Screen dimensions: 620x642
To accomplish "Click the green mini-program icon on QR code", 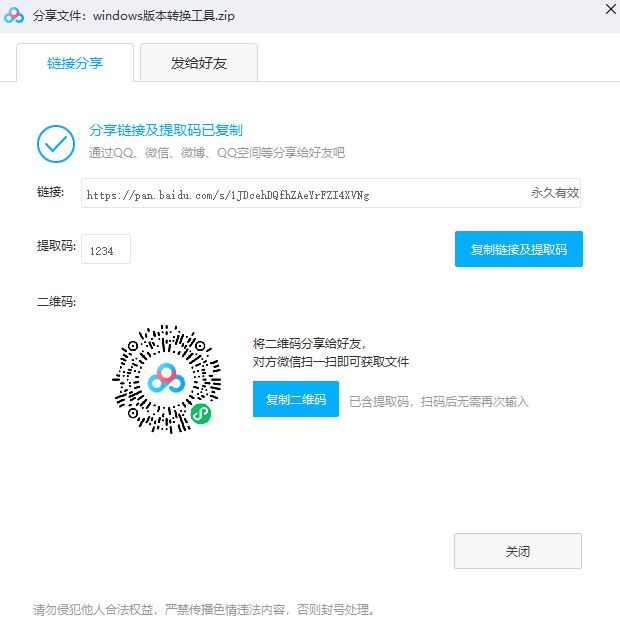I will coord(201,414).
